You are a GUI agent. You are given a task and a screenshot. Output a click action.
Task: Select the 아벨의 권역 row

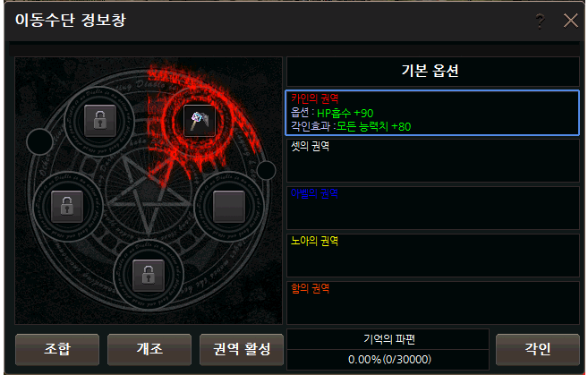[433, 209]
